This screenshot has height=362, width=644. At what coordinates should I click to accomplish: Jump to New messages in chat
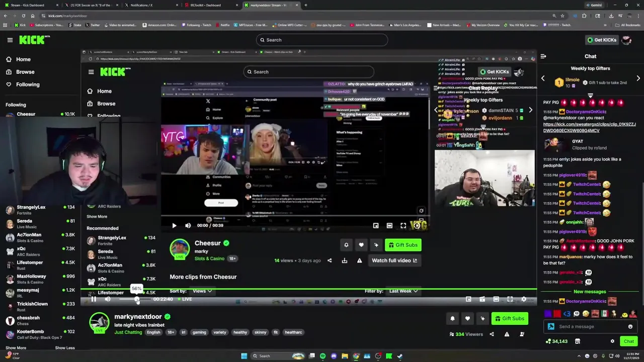click(x=590, y=292)
